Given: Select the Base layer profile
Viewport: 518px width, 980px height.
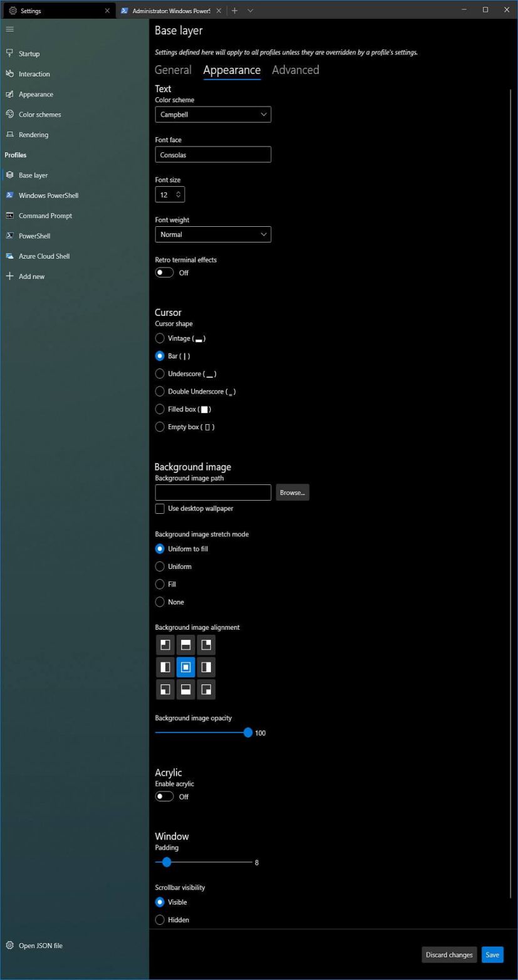Looking at the screenshot, I should [x=75, y=175].
